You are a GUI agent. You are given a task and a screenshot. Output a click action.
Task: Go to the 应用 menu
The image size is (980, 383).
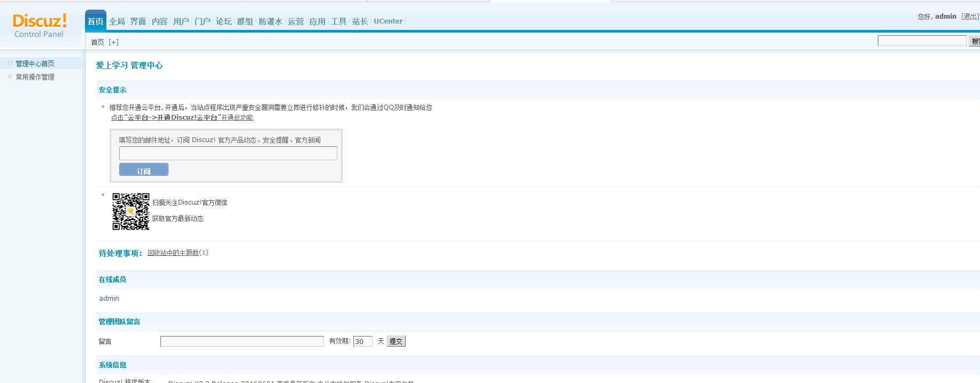click(x=317, y=21)
